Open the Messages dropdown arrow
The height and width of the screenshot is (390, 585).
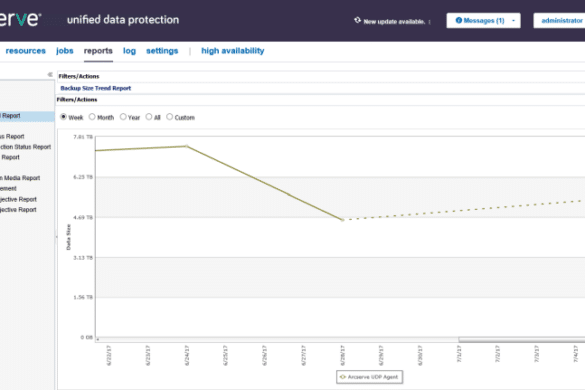[513, 21]
